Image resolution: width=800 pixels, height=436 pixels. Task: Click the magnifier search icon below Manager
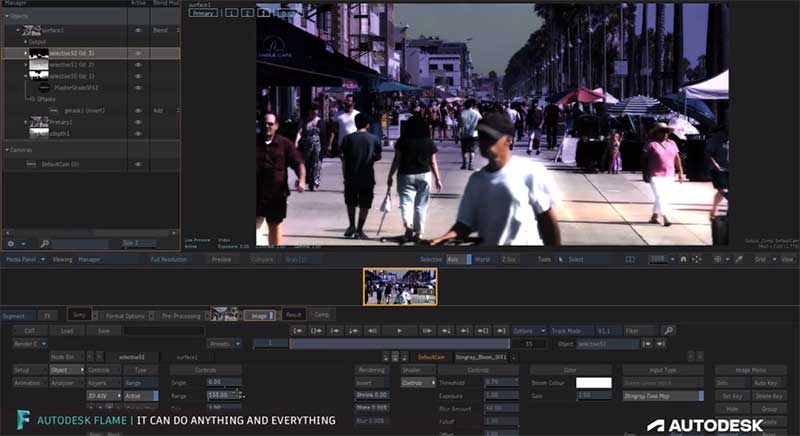click(x=44, y=244)
